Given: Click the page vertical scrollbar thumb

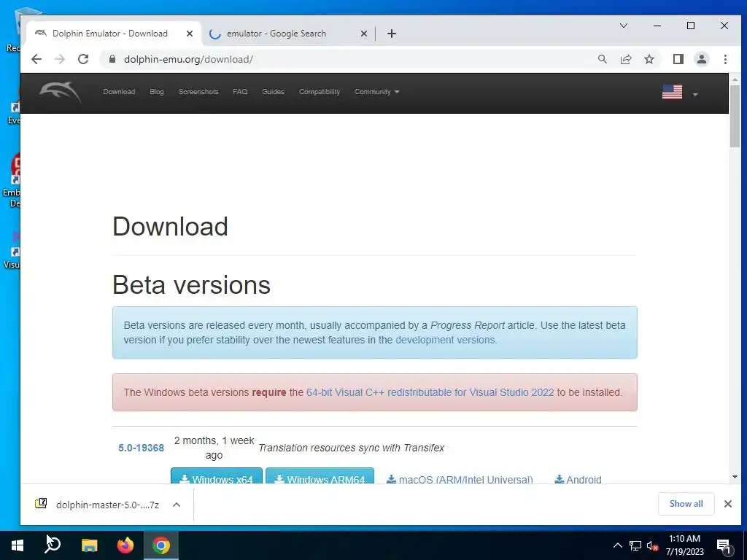Looking at the screenshot, I should pyautogui.click(x=735, y=116).
